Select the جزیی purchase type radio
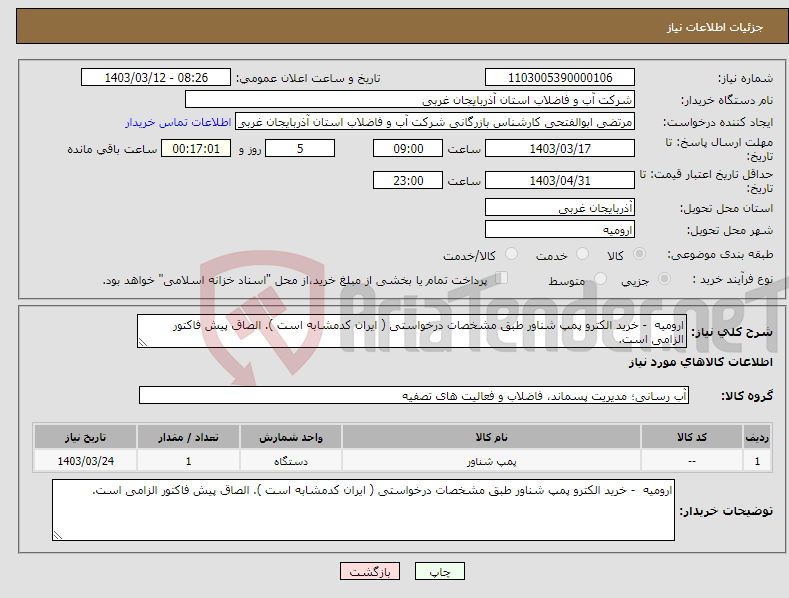Screen dimensions: 789x598 (664, 278)
